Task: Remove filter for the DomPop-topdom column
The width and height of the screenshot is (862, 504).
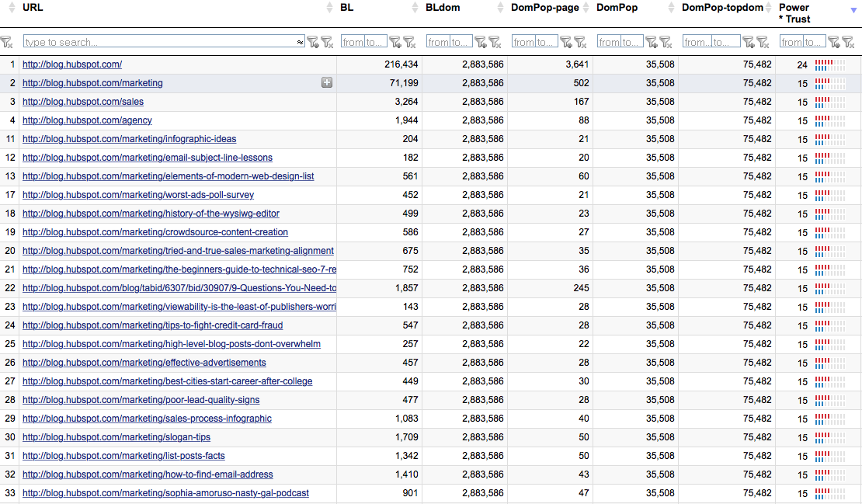Action: [763, 42]
